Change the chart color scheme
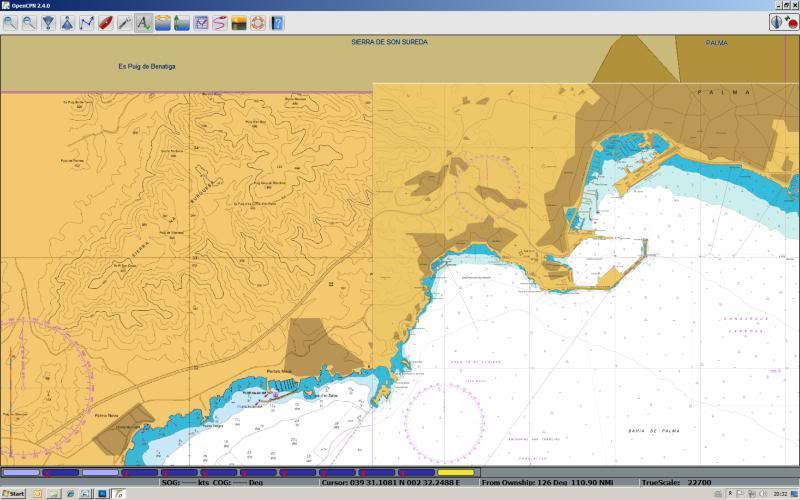Screen dimensions: 800x500 click(x=239, y=22)
